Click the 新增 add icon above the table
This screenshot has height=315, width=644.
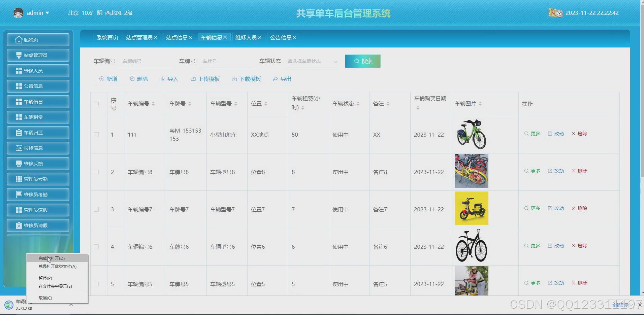(x=102, y=79)
